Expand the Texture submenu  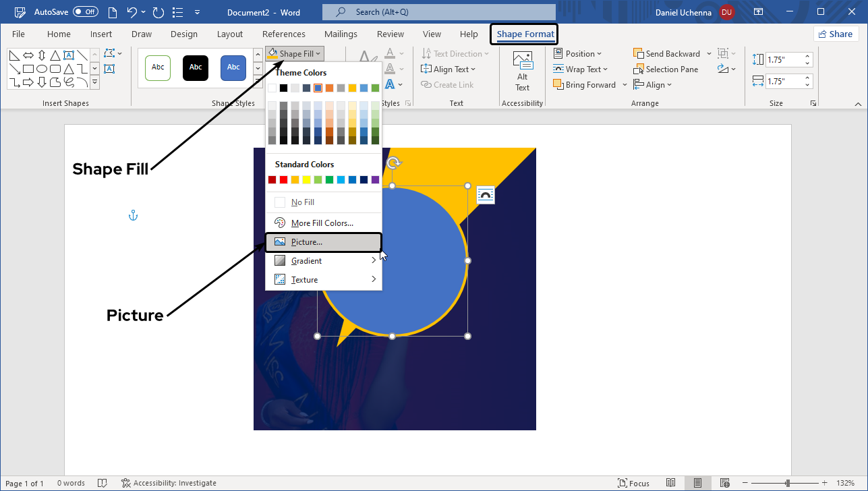(324, 280)
